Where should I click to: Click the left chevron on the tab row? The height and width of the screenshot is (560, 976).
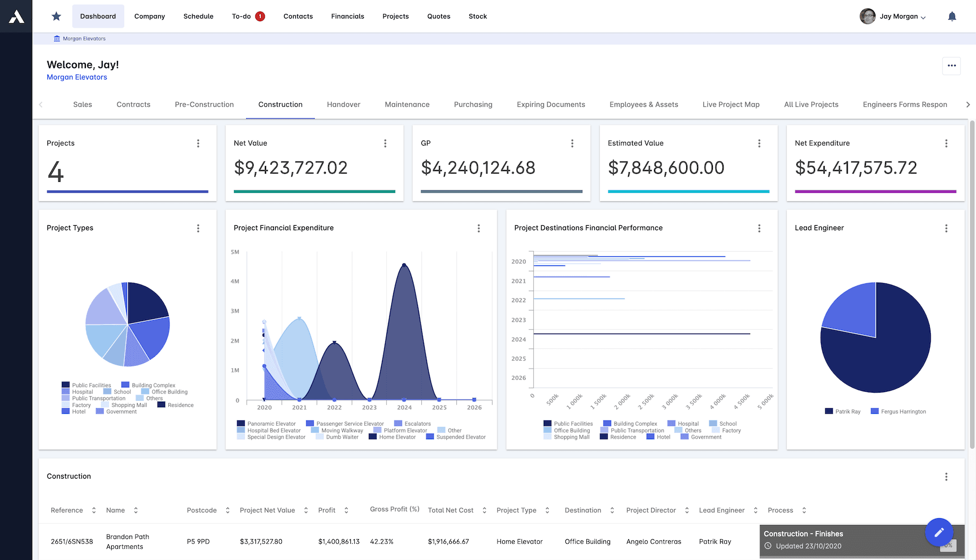(x=41, y=104)
